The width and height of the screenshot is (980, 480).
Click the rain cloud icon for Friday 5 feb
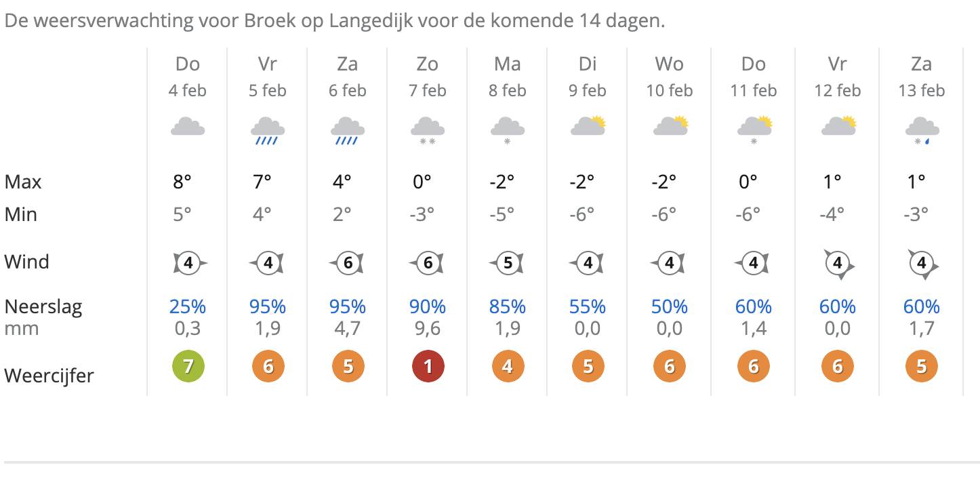point(267,129)
